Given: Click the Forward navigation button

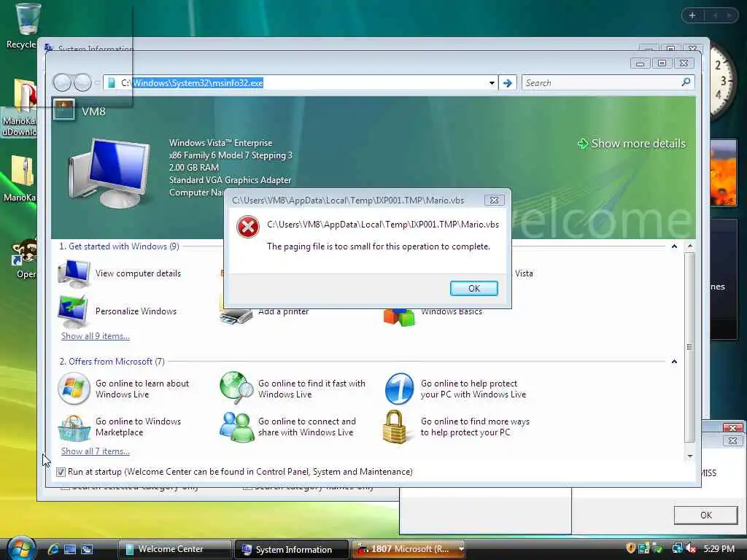Looking at the screenshot, I should (x=82, y=83).
